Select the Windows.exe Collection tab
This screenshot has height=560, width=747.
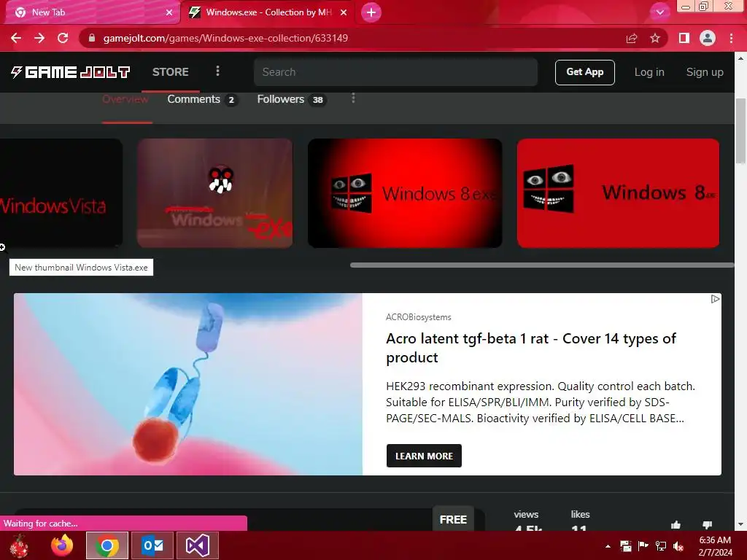point(269,12)
